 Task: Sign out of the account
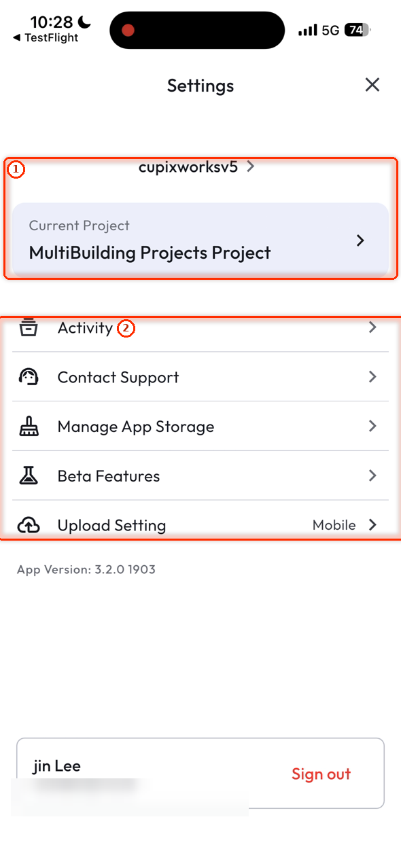coord(321,774)
